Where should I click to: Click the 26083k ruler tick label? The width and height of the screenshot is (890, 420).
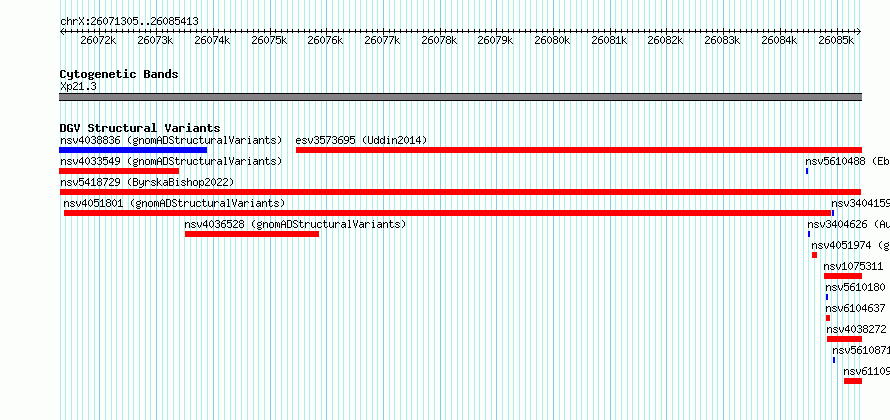[723, 40]
